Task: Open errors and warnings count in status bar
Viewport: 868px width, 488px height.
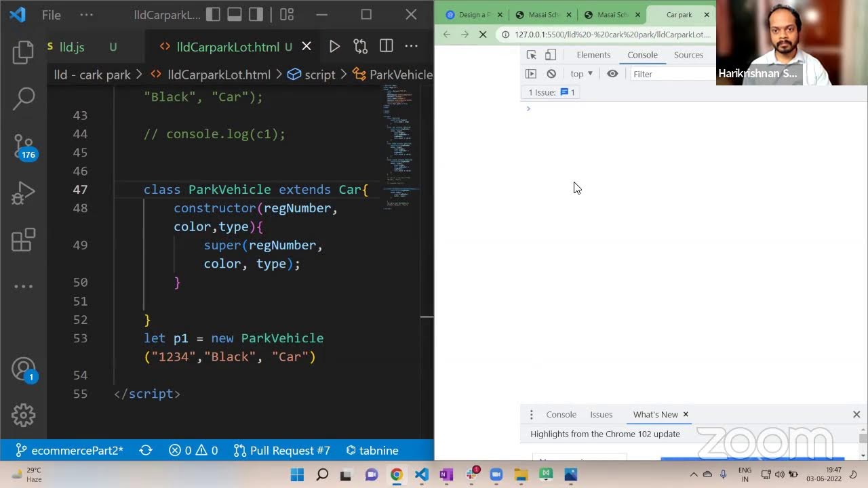Action: [x=193, y=450]
